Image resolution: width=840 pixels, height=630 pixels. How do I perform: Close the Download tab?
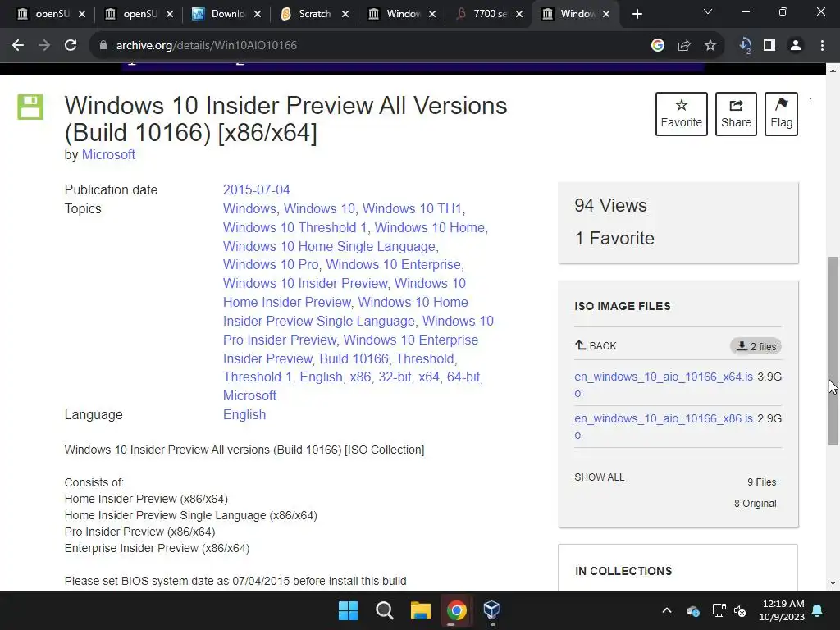pyautogui.click(x=258, y=14)
